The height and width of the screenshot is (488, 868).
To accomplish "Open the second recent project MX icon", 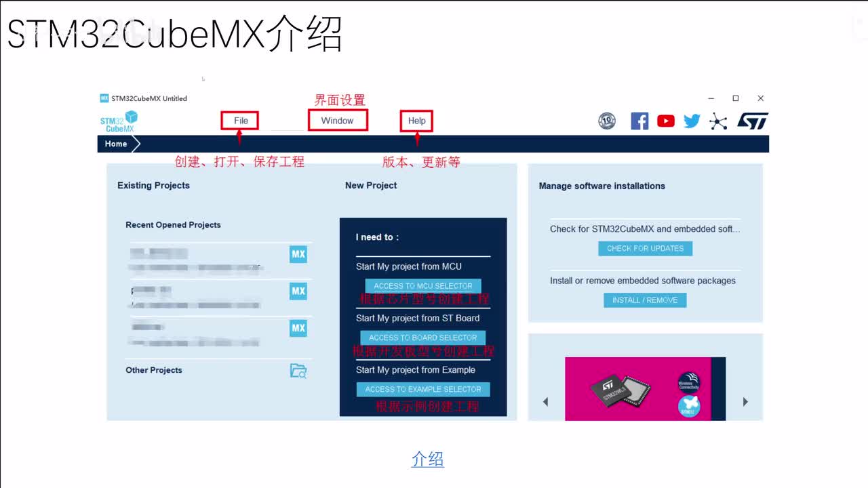I will coord(298,291).
